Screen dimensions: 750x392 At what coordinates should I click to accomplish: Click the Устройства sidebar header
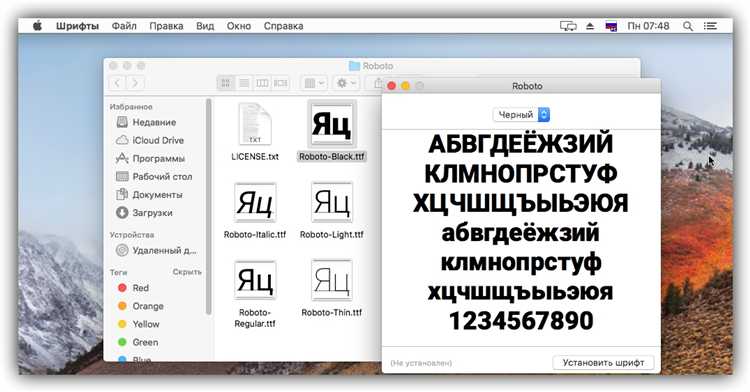132,235
